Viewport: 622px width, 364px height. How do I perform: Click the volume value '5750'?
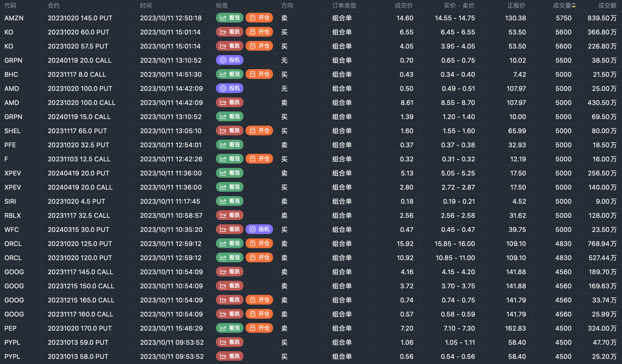click(x=564, y=18)
